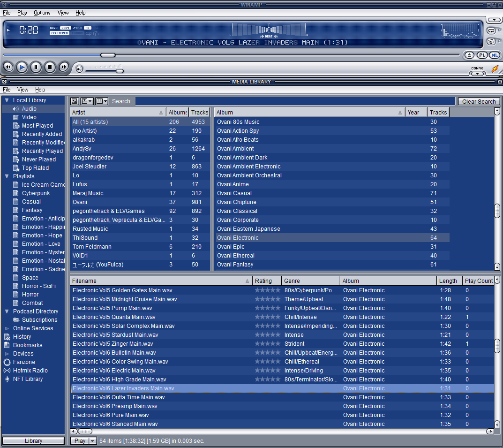Screen dimensions: 503x448
Task: Open Never Played smart view
Action: [38, 159]
